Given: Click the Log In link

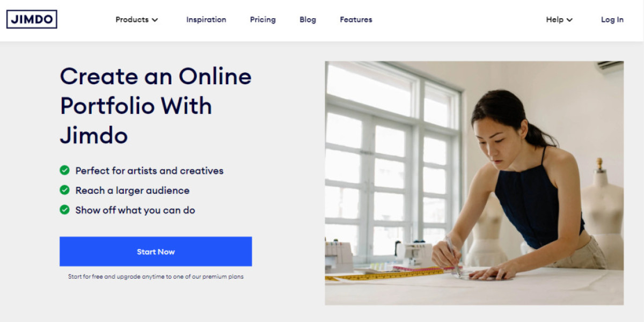Looking at the screenshot, I should [612, 19].
